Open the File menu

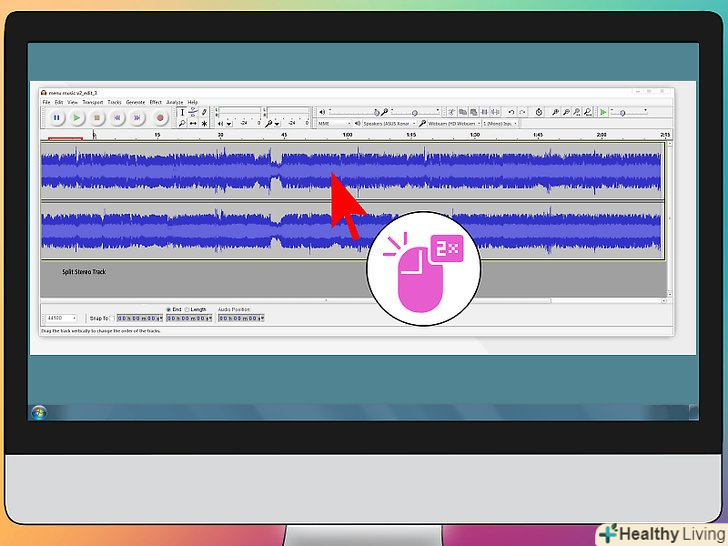point(46,102)
